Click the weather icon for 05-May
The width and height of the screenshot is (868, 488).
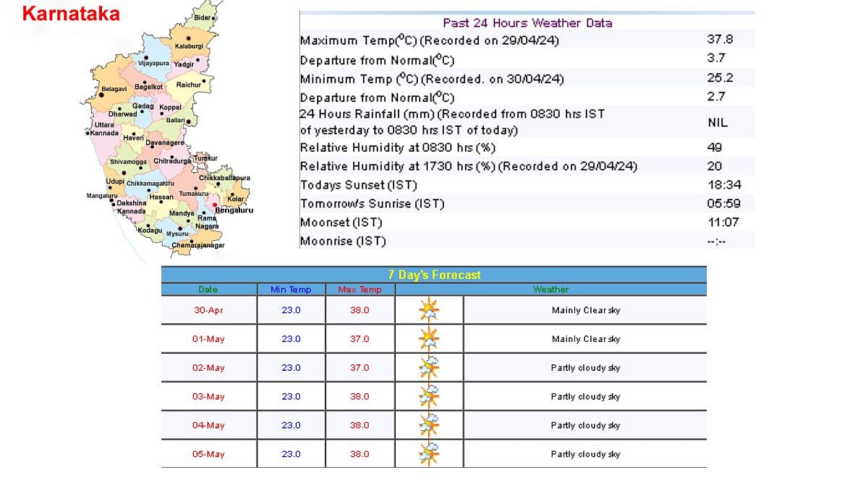pyautogui.click(x=429, y=455)
